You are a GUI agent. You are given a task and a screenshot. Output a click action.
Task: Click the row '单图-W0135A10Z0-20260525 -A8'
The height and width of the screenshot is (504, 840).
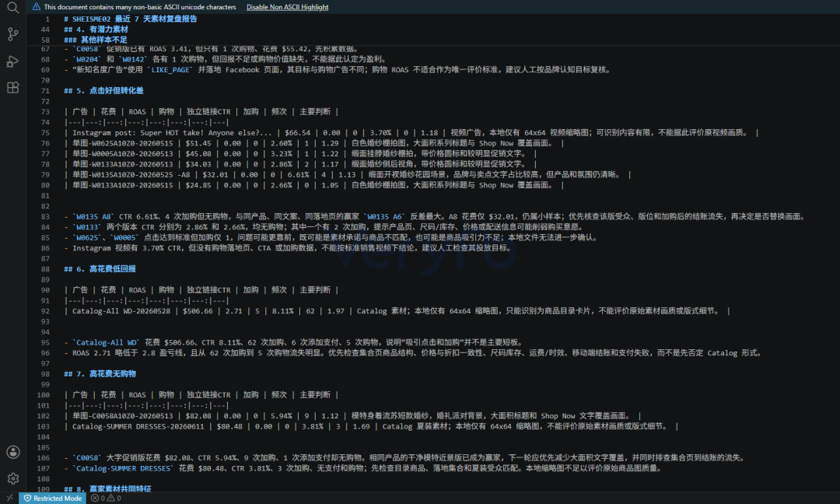tap(347, 174)
